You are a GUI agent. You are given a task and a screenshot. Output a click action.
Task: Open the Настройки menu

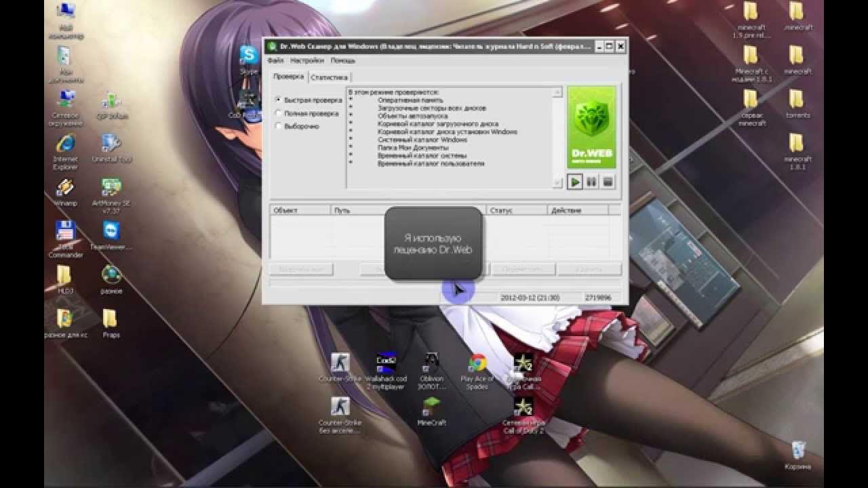click(307, 61)
